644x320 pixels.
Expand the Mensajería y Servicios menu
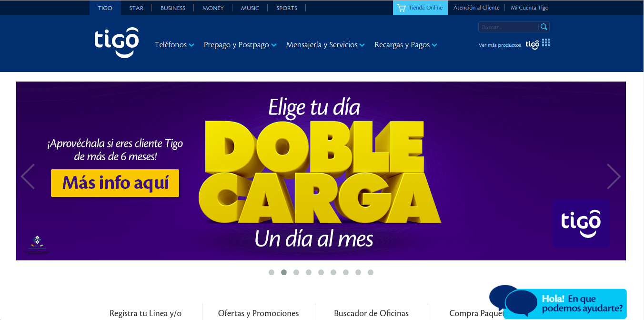coord(325,45)
